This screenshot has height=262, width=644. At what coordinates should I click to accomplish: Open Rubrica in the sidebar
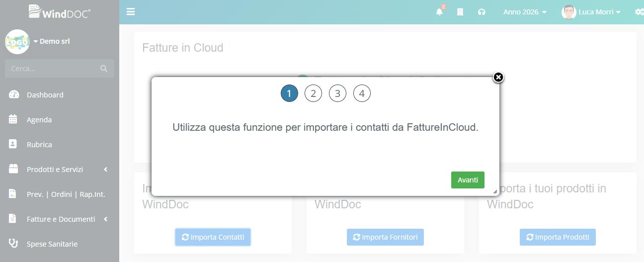pyautogui.click(x=39, y=144)
